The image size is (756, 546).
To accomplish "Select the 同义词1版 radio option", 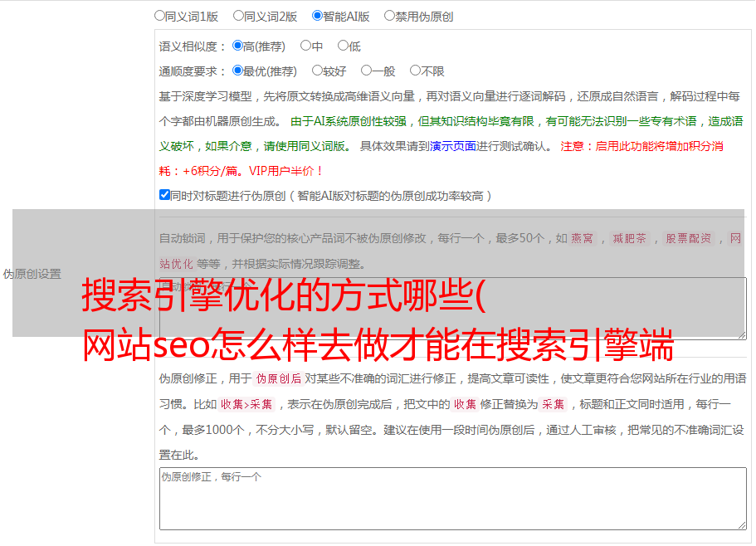I will [x=159, y=16].
